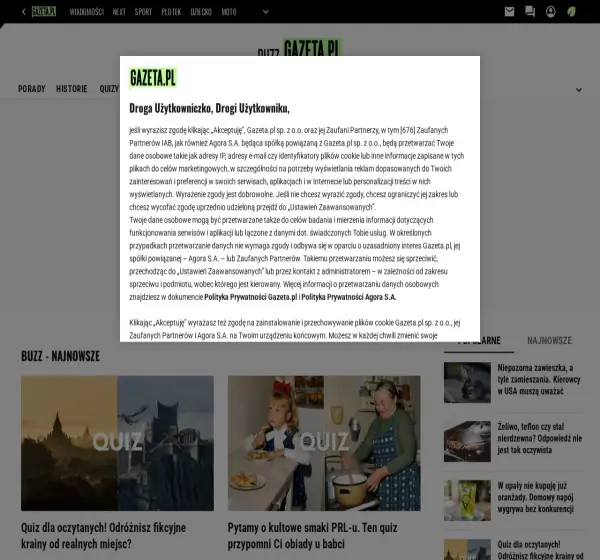The width and height of the screenshot is (600, 560).
Task: Click thumbnail beside W upały nie kupuję article
Action: coord(467,500)
